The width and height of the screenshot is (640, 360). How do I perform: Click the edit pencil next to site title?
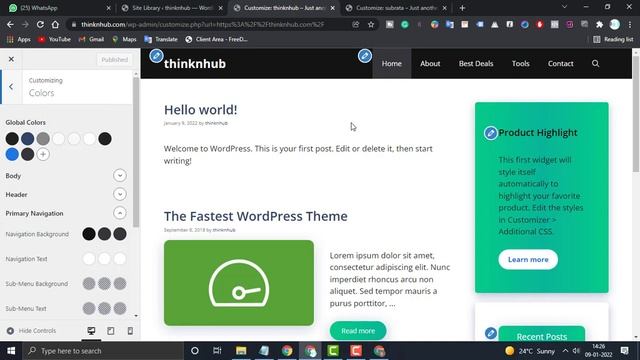coord(156,56)
